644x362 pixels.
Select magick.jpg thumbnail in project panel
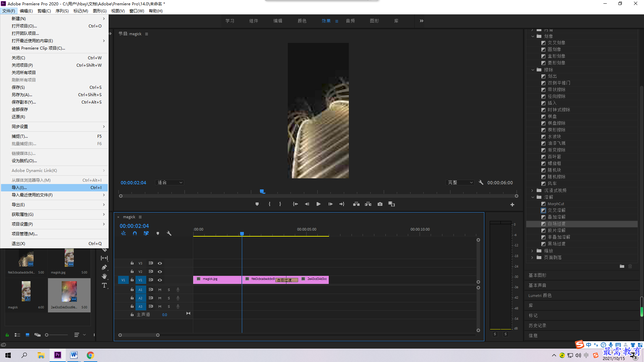pos(69,258)
